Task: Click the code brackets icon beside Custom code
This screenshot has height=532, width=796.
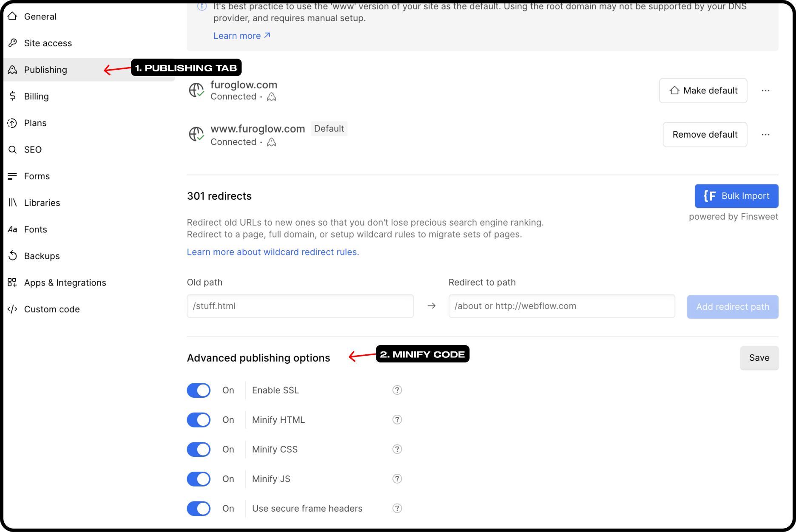Action: (x=12, y=309)
